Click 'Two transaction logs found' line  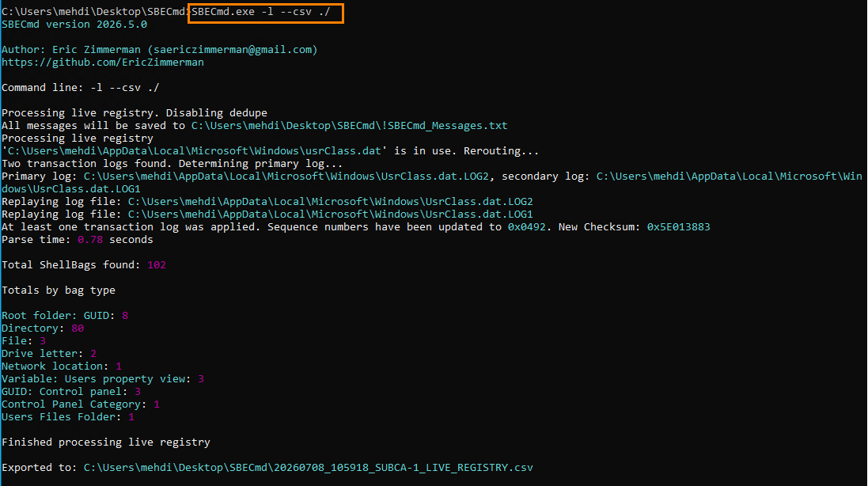tap(172, 164)
